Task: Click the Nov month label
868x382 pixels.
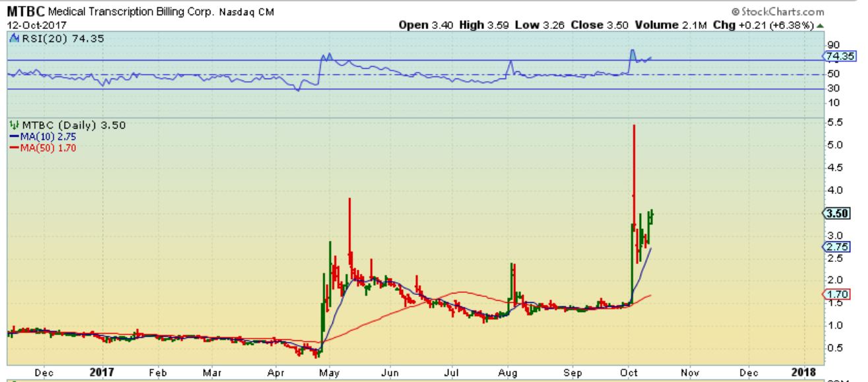Action: [x=690, y=373]
